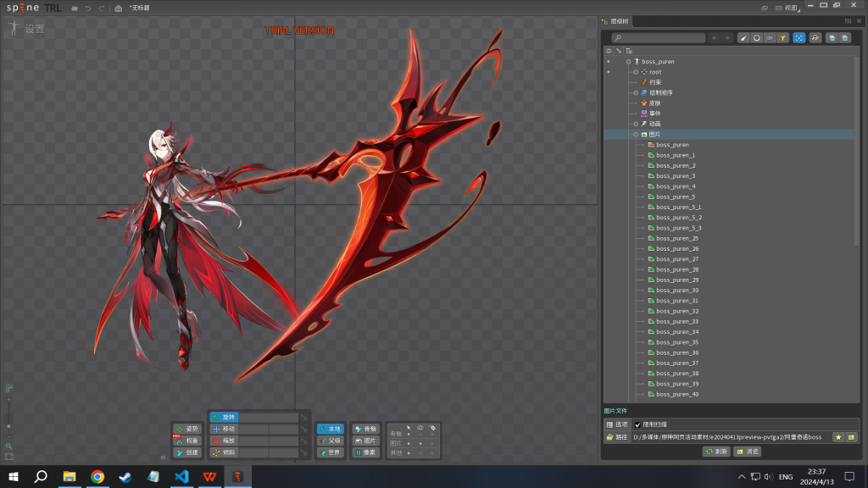Image resolution: width=868 pixels, height=488 pixels.
Task: Click the 路径 (Path) label button
Action: coord(617,437)
